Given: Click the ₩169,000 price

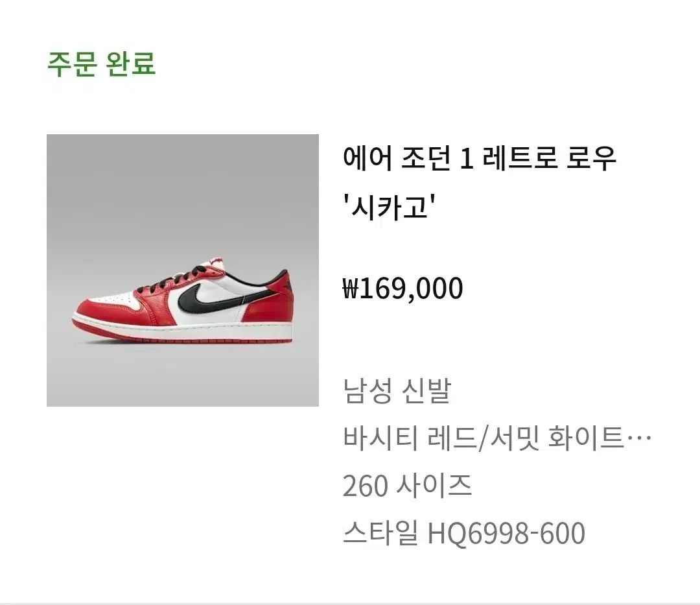Looking at the screenshot, I should (402, 288).
